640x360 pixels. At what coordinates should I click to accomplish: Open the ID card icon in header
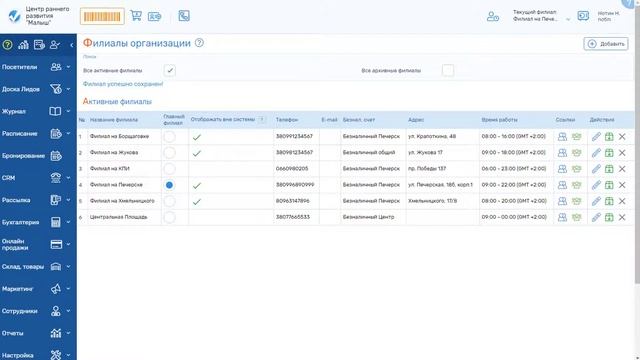pyautogui.click(x=155, y=16)
